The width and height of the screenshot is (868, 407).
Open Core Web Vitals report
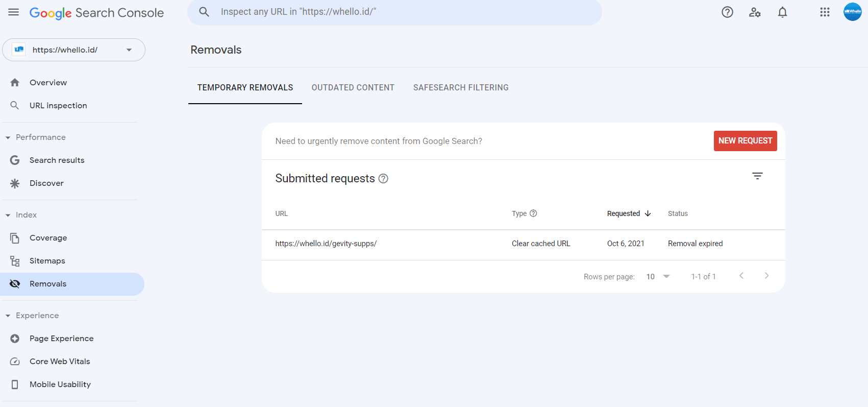tap(60, 362)
